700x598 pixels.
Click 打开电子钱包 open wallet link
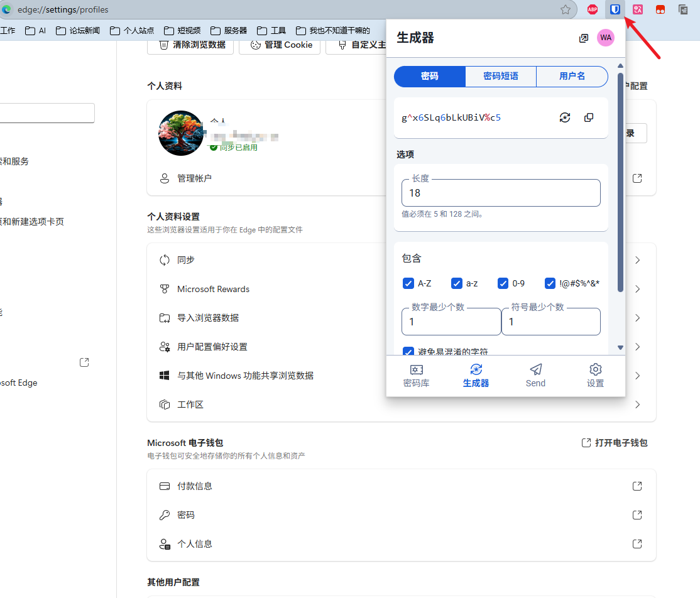pyautogui.click(x=615, y=443)
